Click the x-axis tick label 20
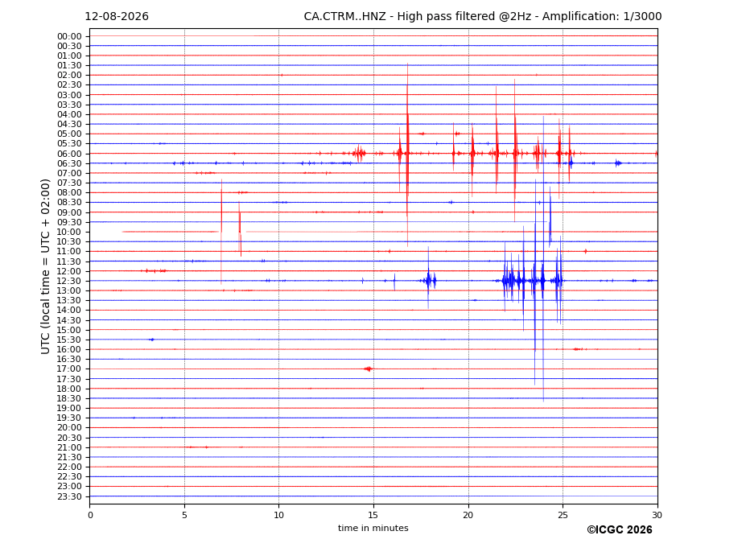 pyautogui.click(x=468, y=515)
